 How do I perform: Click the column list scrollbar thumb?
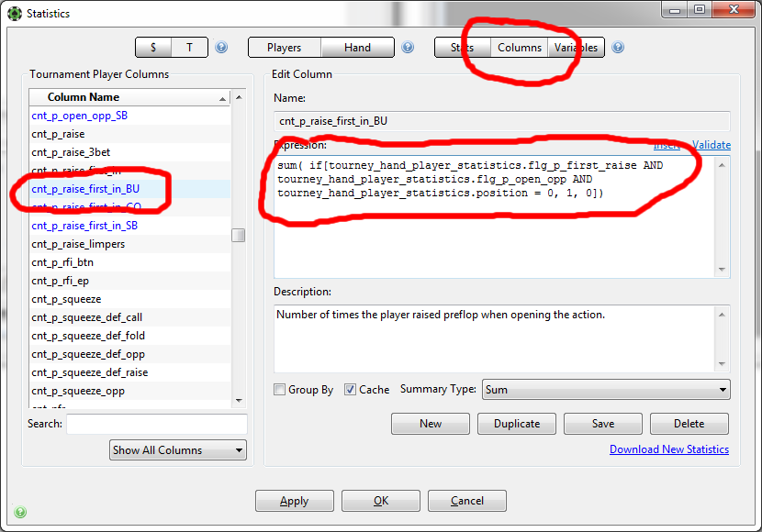click(239, 235)
